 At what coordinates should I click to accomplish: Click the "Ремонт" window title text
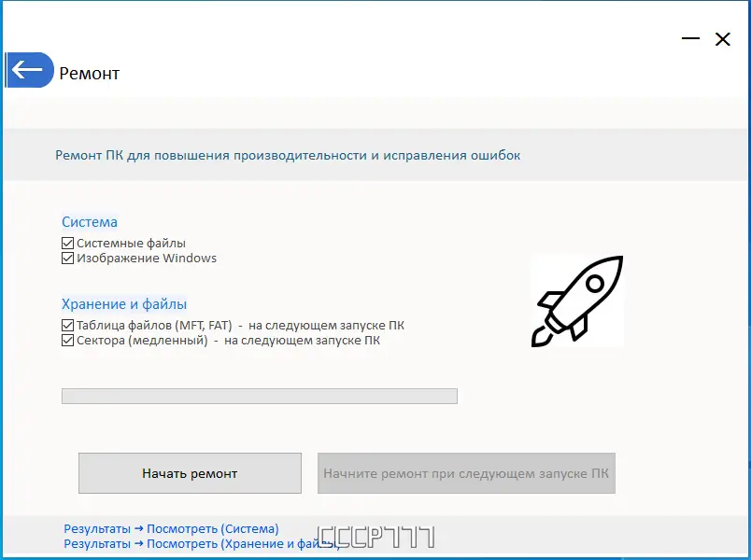click(x=89, y=73)
